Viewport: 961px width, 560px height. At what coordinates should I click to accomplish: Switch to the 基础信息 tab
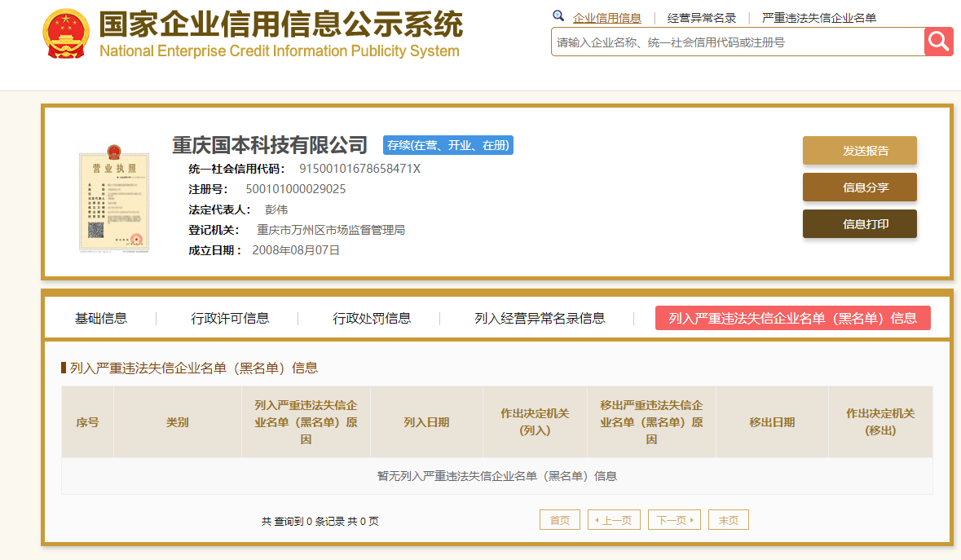101,318
